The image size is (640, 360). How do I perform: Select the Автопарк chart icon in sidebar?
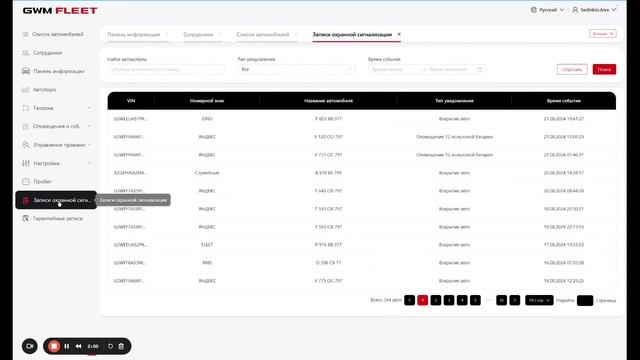(25, 89)
